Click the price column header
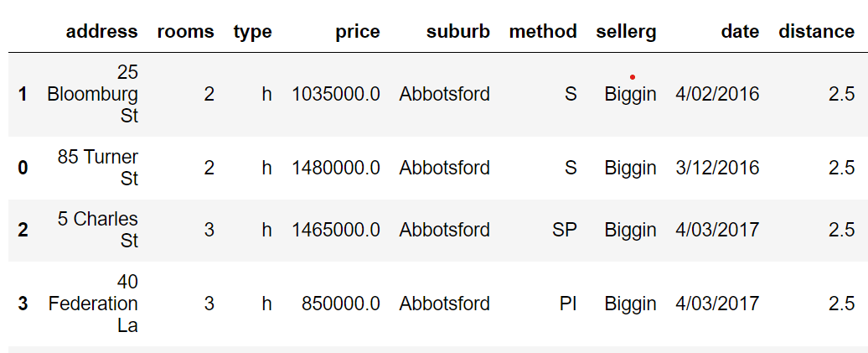The width and height of the screenshot is (868, 353). [x=357, y=32]
